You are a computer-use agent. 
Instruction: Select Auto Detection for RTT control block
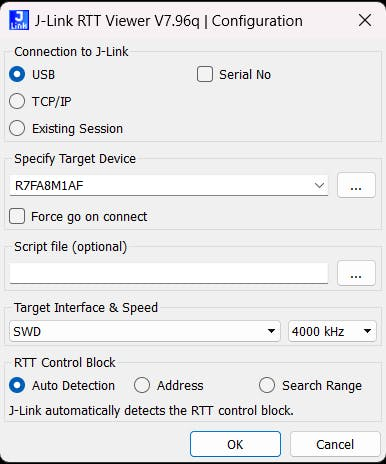click(17, 385)
